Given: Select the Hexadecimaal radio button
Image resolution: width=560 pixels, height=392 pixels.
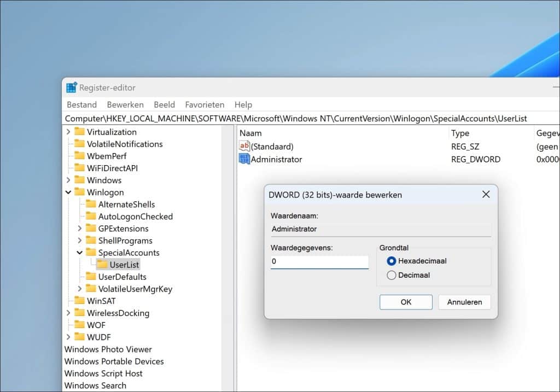Looking at the screenshot, I should (x=392, y=261).
